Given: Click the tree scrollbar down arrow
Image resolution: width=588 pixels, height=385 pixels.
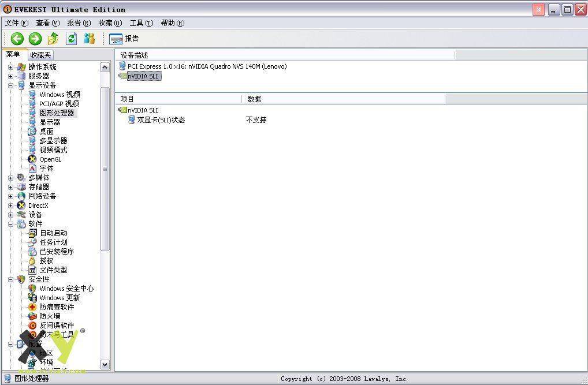Looking at the screenshot, I should 105,364.
